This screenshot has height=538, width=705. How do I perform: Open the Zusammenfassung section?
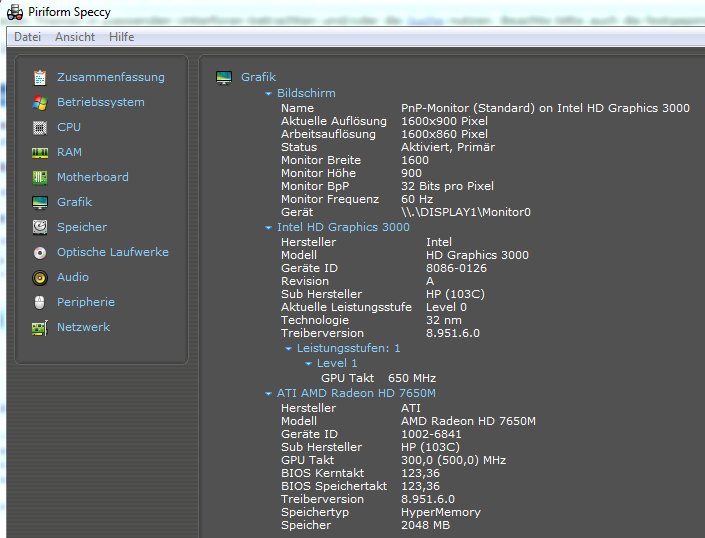[x=111, y=77]
